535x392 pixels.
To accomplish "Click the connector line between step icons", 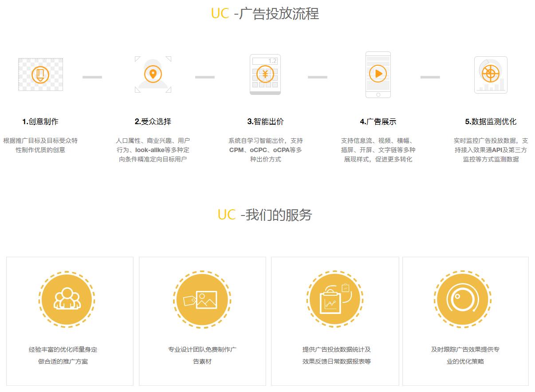I will click(x=92, y=77).
